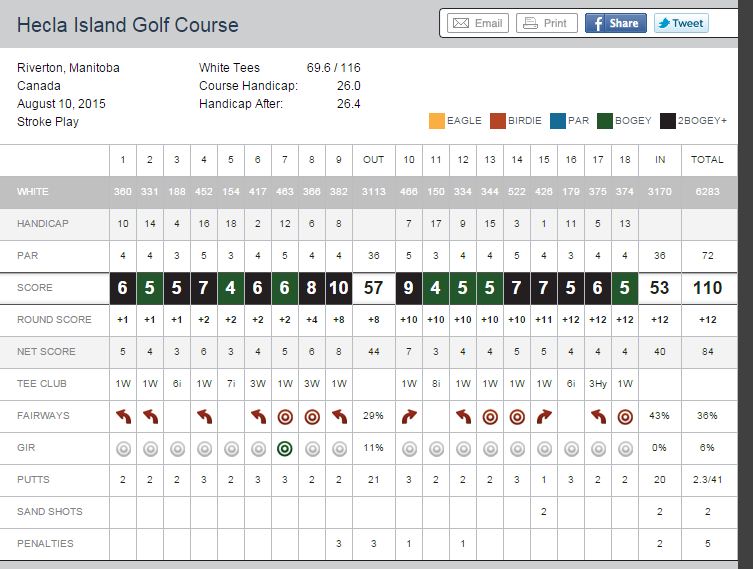Share the scorecard on Facebook
Screen dimensions: 753x569
[612, 23]
